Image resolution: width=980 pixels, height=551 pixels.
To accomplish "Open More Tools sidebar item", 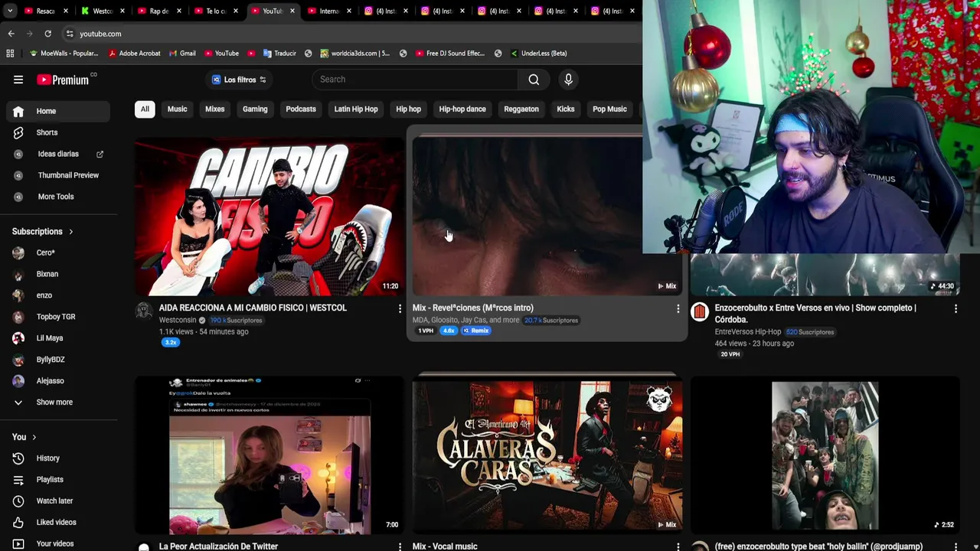I will coord(58,197).
